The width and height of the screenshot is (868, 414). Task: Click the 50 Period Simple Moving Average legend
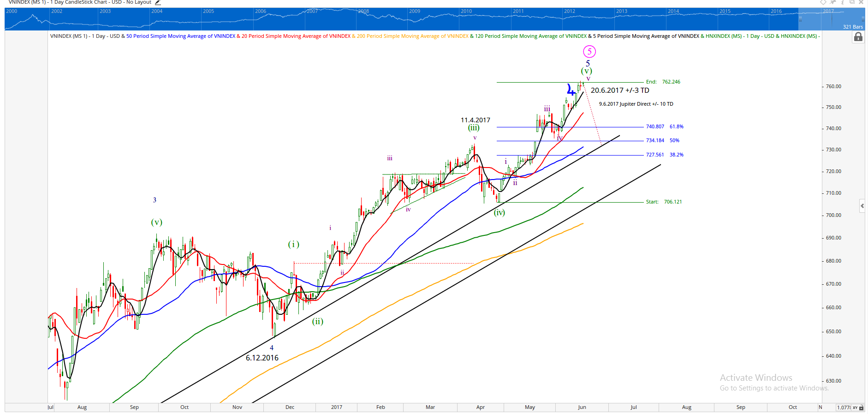click(x=181, y=36)
